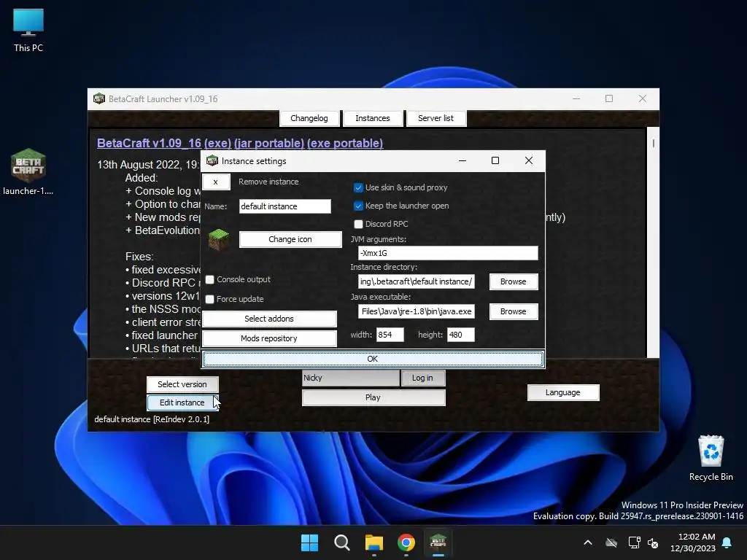Viewport: 747px width, 560px height.
Task: Enable the Force update checkbox
Action: point(209,299)
